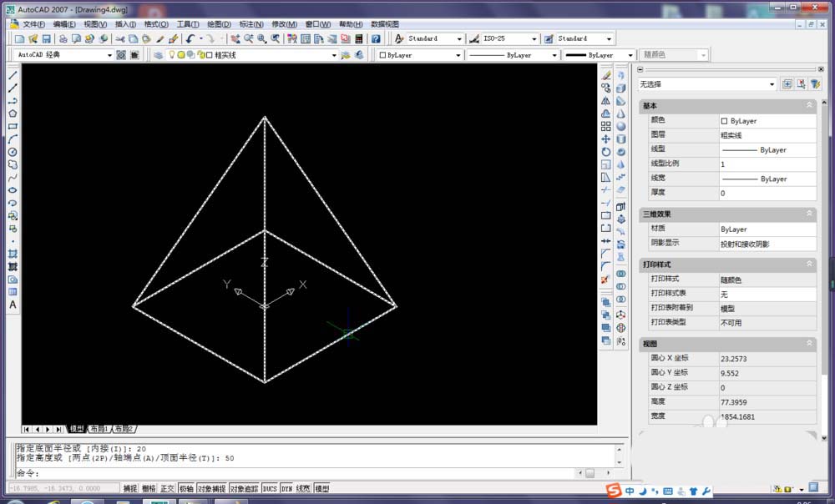
Task: Collapse the 基本 properties section
Action: click(809, 106)
